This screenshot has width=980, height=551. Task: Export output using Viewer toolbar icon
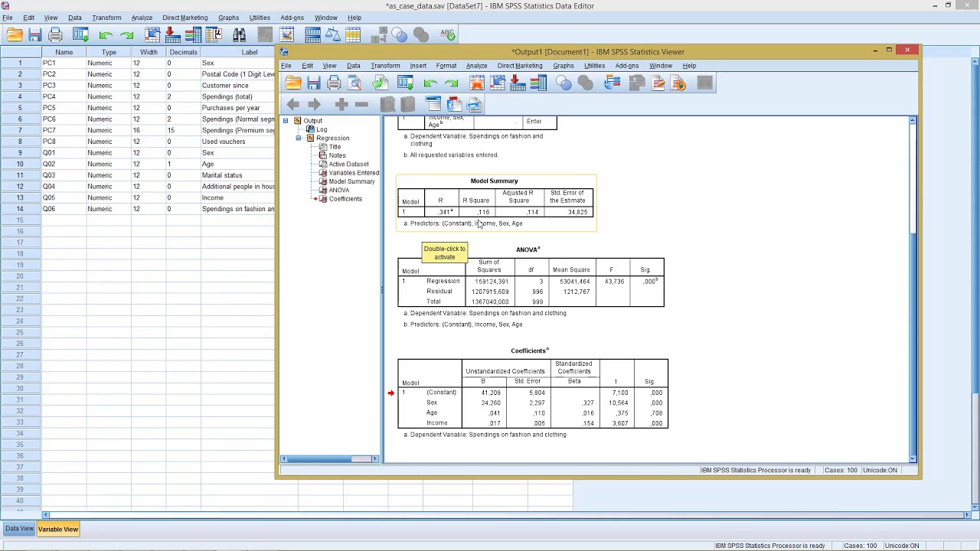pos(380,83)
